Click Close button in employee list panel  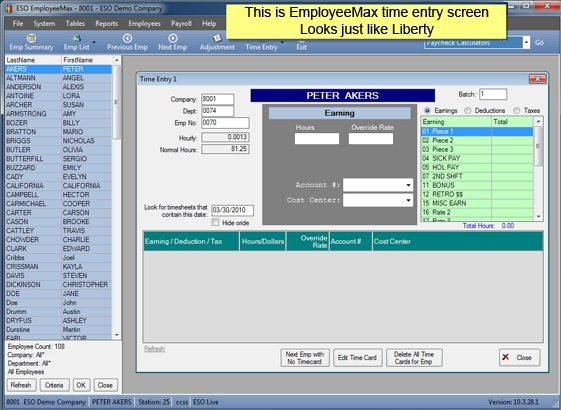coord(105,385)
